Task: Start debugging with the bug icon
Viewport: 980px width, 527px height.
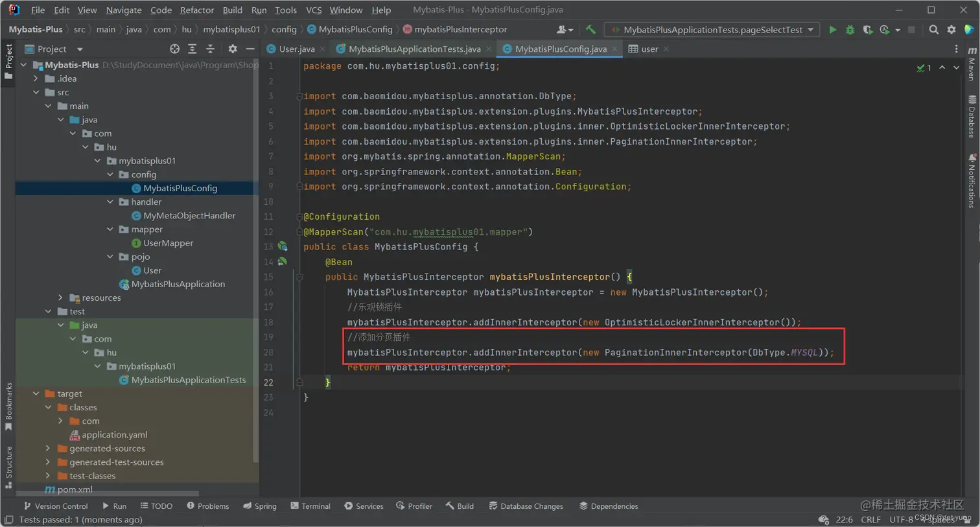Action: tap(850, 30)
